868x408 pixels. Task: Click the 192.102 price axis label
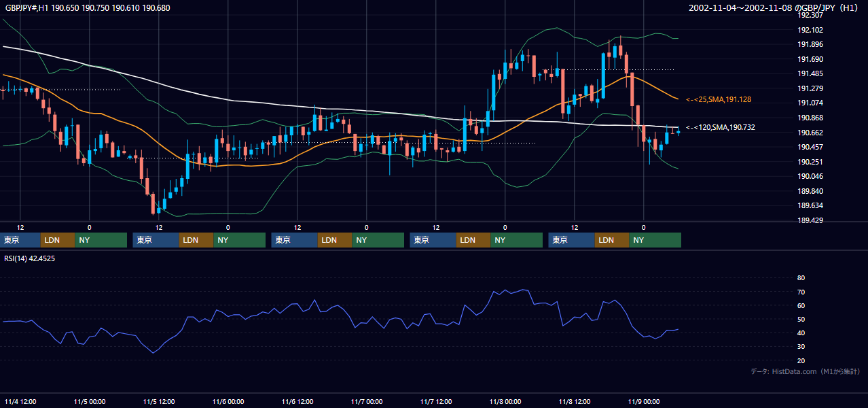tap(811, 30)
